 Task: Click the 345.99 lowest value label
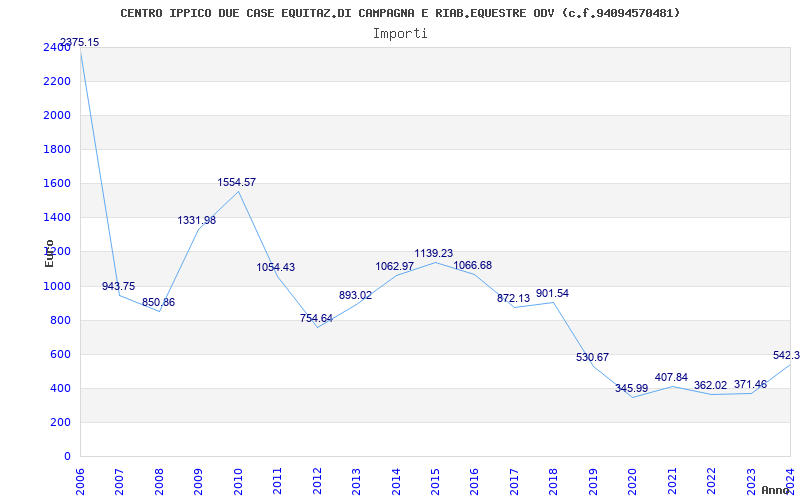[632, 388]
